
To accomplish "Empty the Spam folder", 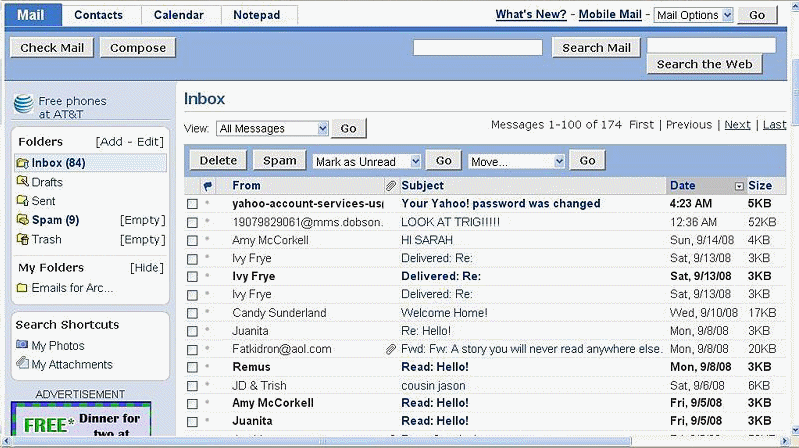I will coord(143,220).
